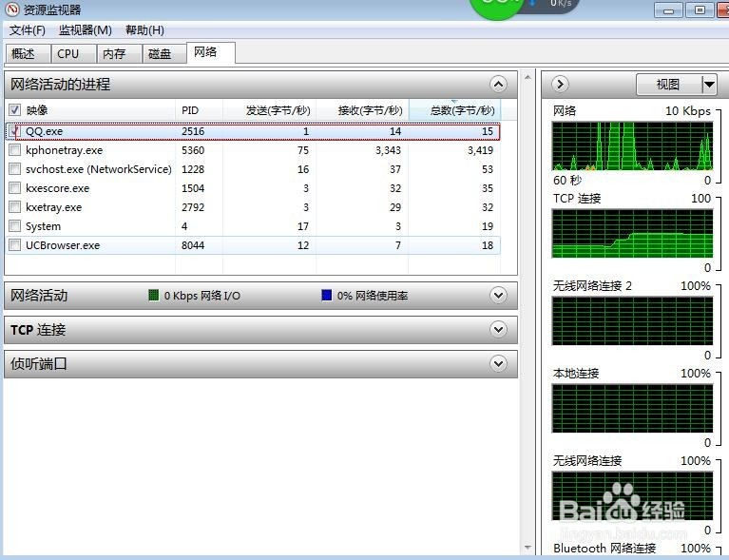Select svchost.exe (NetworkService) process name
The width and height of the screenshot is (729, 560).
[99, 169]
